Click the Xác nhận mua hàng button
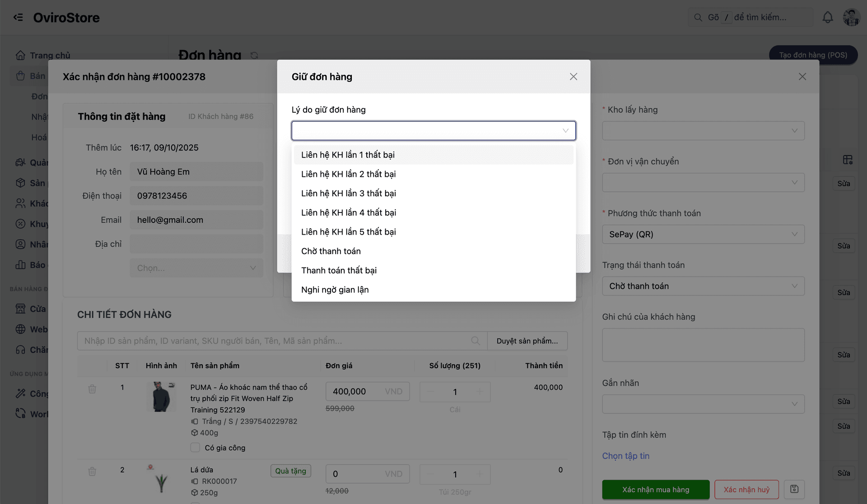Viewport: 867px width, 504px height. (655, 490)
